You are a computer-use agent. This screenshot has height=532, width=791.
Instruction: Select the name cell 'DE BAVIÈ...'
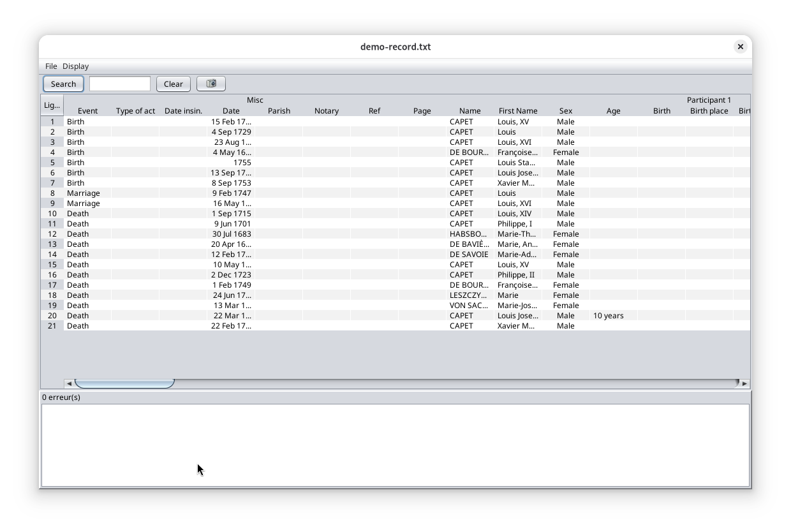click(x=470, y=244)
